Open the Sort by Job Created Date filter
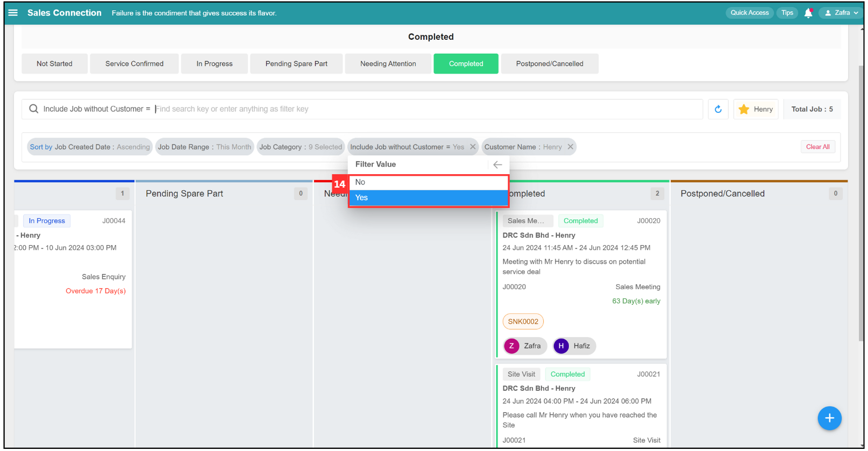Viewport: 868px width, 451px height. pyautogui.click(x=89, y=147)
